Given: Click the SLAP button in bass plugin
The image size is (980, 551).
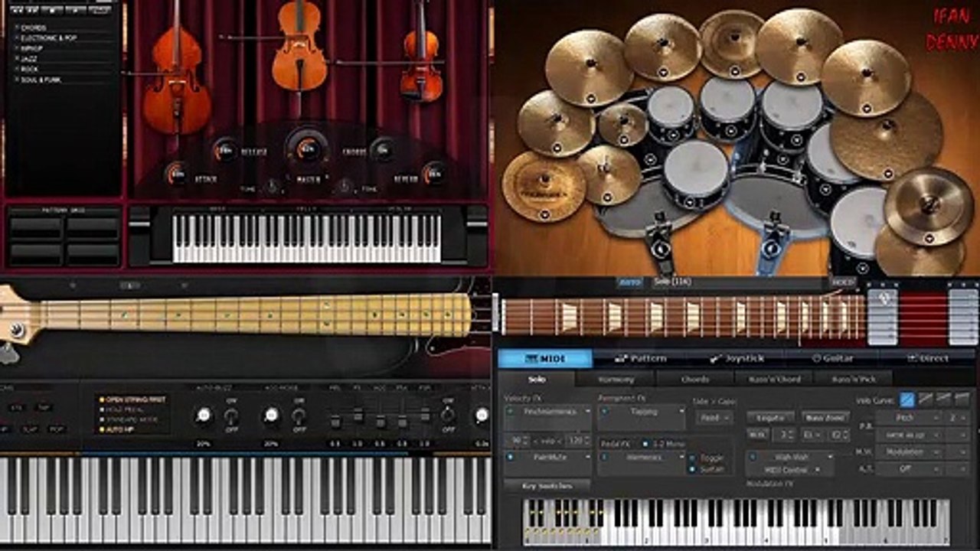Looking at the screenshot, I should (29, 430).
